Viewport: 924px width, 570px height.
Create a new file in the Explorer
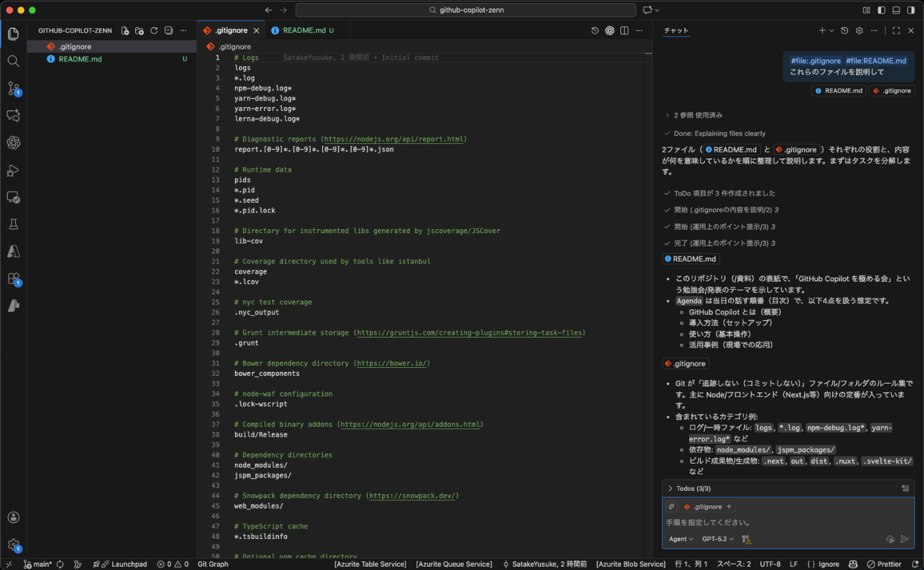point(125,30)
